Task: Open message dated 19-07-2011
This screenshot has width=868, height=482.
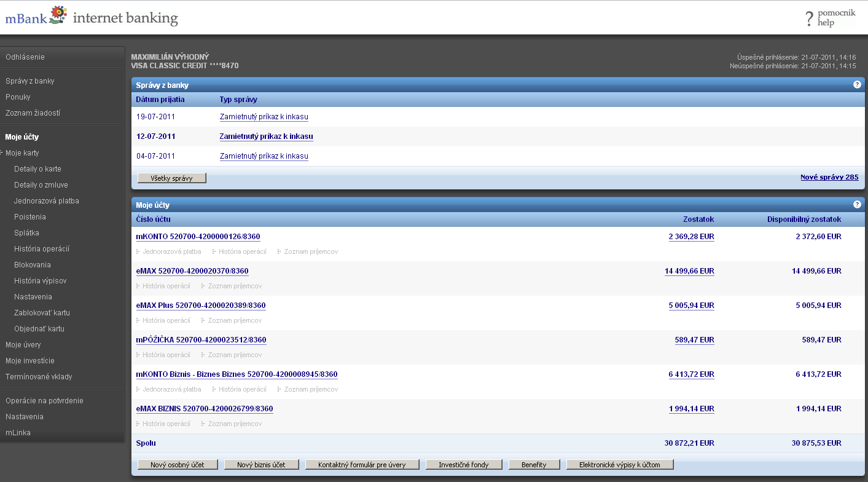Action: [264, 117]
